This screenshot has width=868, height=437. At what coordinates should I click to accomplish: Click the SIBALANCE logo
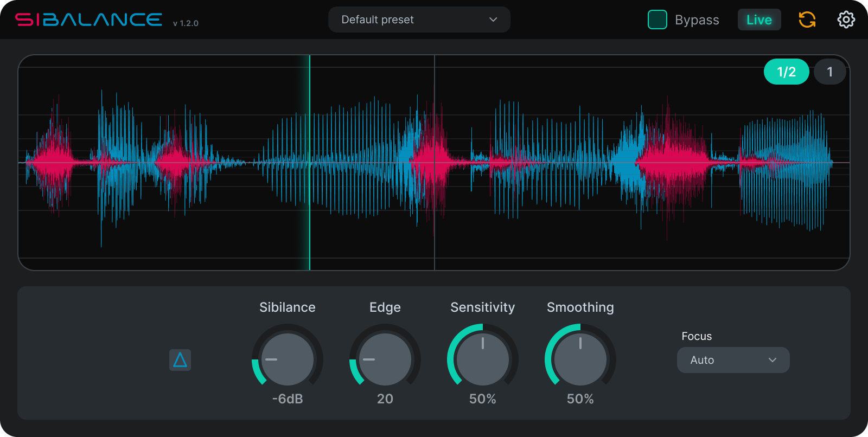[x=88, y=20]
